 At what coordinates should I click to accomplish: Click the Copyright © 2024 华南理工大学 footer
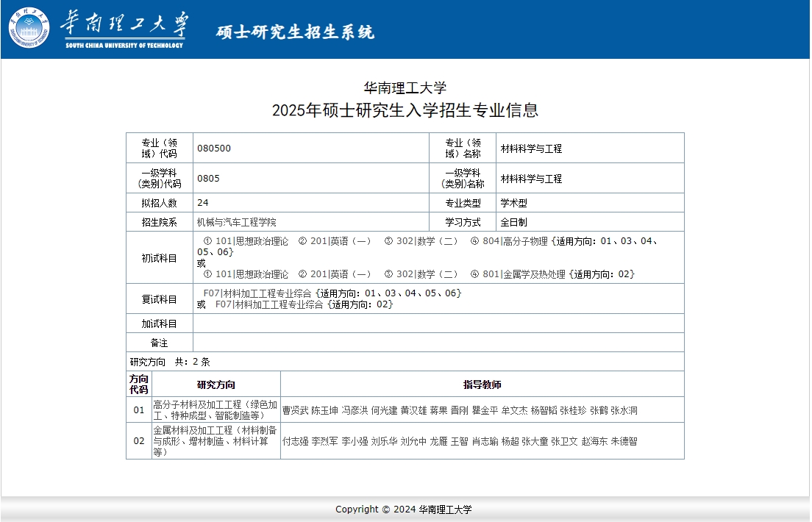tap(403, 509)
